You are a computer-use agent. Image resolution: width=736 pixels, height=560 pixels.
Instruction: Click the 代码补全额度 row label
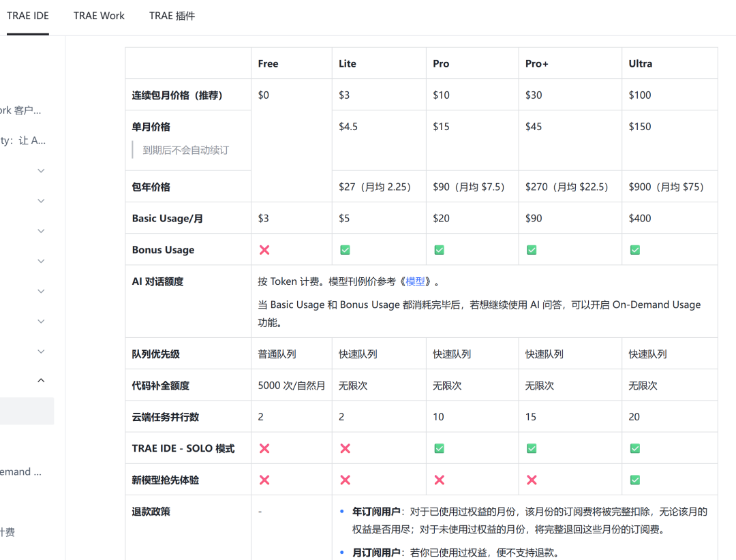160,386
